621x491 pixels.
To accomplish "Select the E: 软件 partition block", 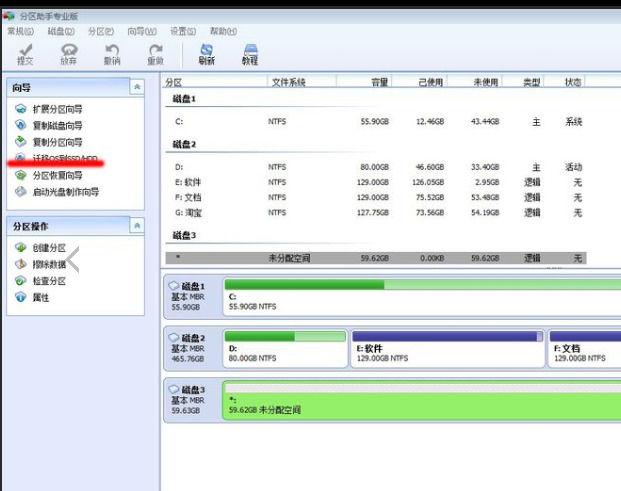I will [448, 348].
